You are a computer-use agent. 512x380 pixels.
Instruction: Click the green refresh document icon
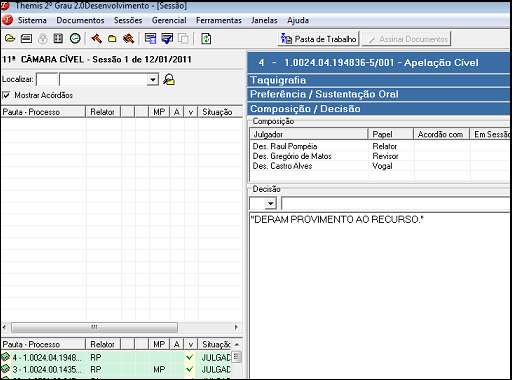pos(206,39)
